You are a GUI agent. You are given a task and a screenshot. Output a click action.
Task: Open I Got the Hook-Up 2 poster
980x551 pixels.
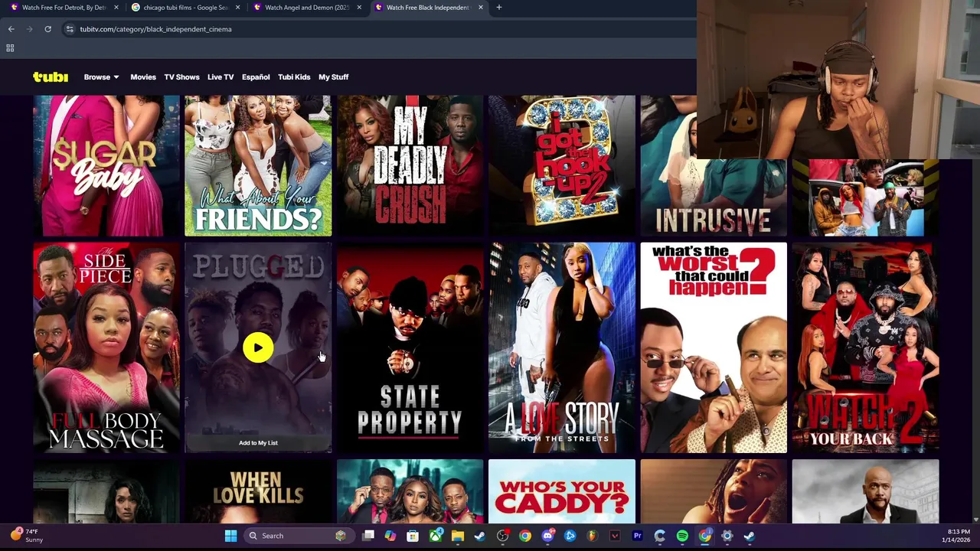562,165
